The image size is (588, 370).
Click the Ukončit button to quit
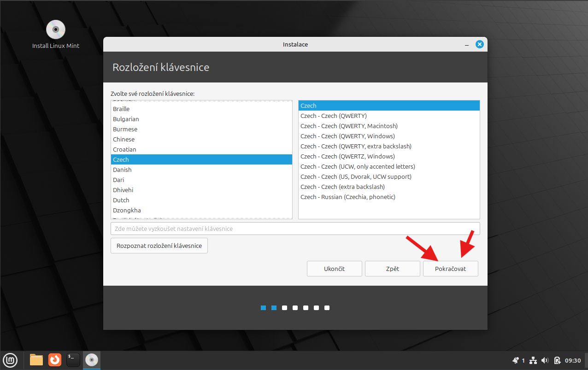coord(334,269)
